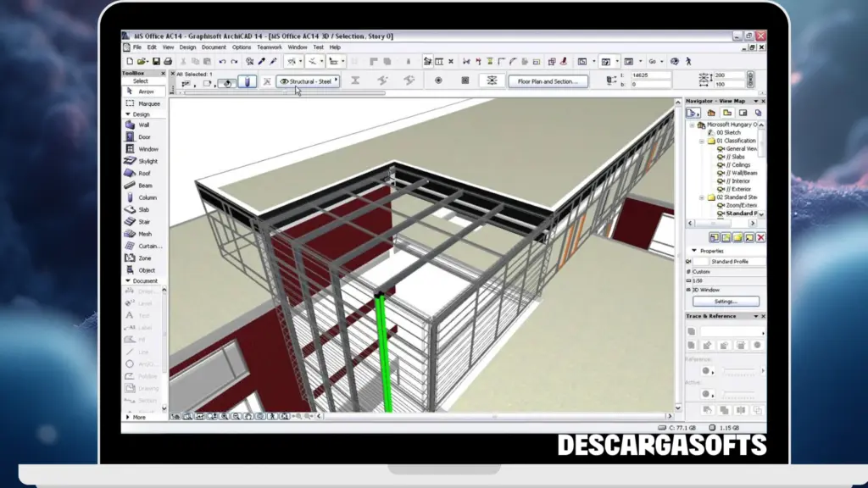The height and width of the screenshot is (488, 868).
Task: Select the Stair tool
Action: 142,221
